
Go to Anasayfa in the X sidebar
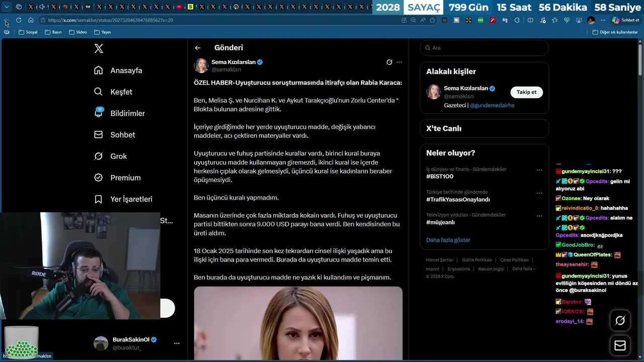click(118, 70)
